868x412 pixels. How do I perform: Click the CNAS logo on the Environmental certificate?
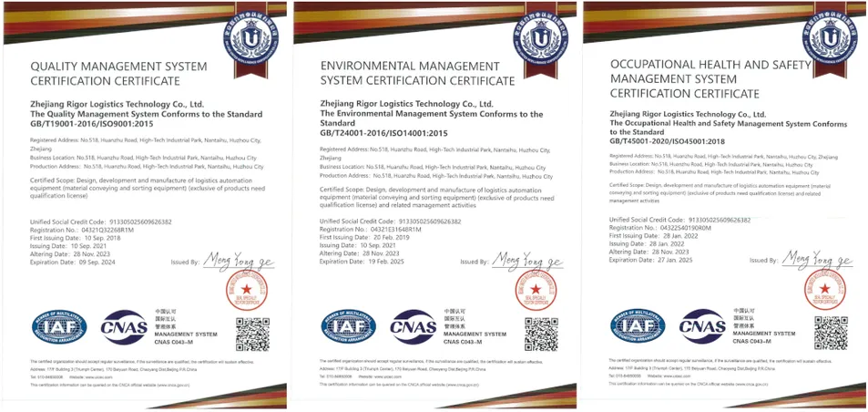[413, 325]
